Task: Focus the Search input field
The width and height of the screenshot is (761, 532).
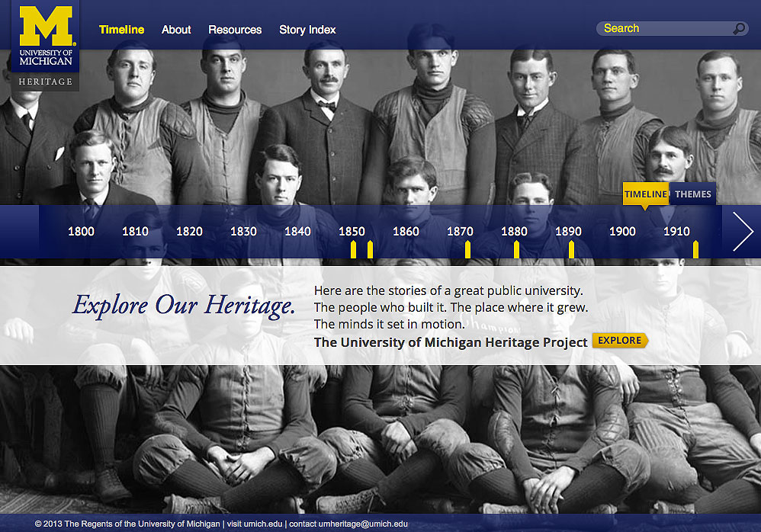Action: click(x=673, y=29)
